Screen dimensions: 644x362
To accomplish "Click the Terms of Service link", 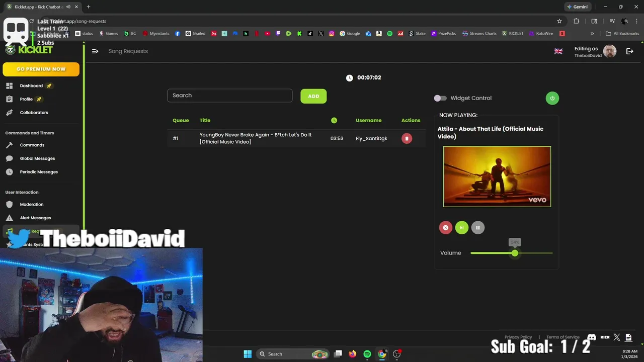I will [x=562, y=337].
